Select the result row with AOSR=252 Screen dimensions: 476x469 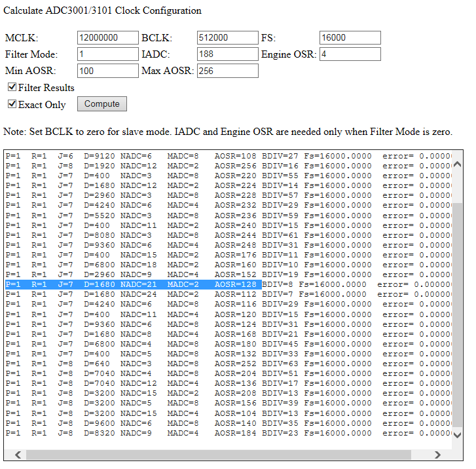click(229, 364)
